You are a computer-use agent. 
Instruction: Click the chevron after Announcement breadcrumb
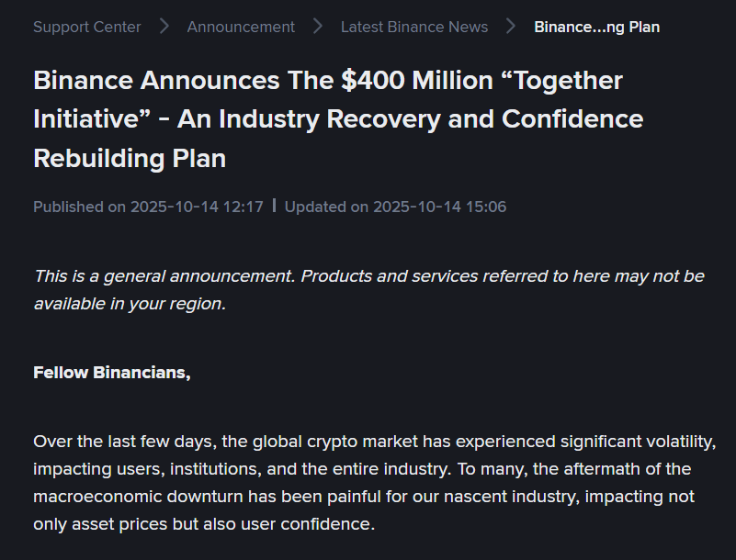point(318,27)
